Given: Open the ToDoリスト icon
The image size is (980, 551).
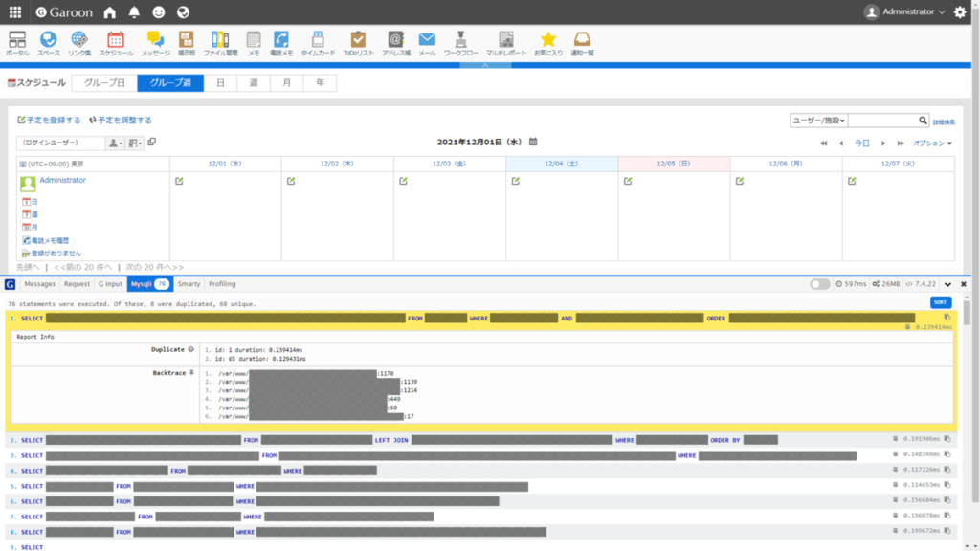Looking at the screenshot, I should (x=358, y=44).
